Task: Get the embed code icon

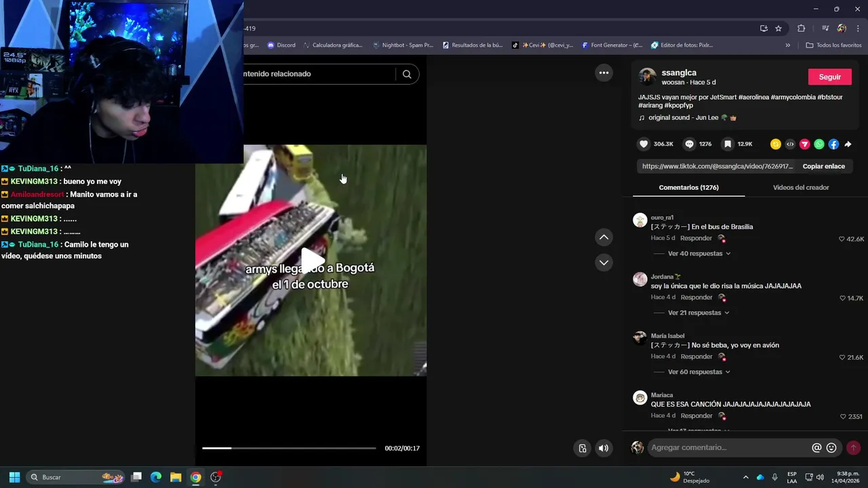Action: tap(790, 144)
